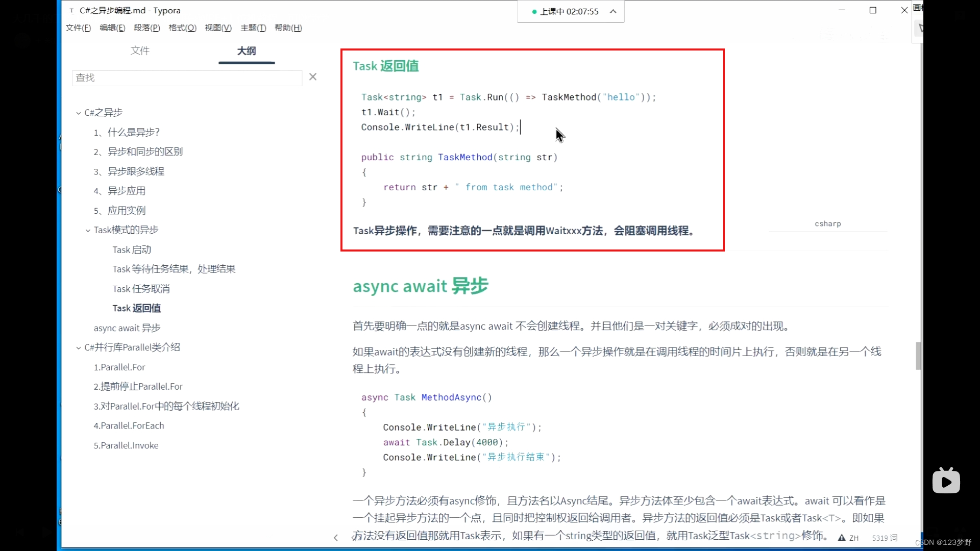The height and width of the screenshot is (551, 980).
Task: Expand the 上课中 timer dropdown arrow
Action: coord(613,11)
